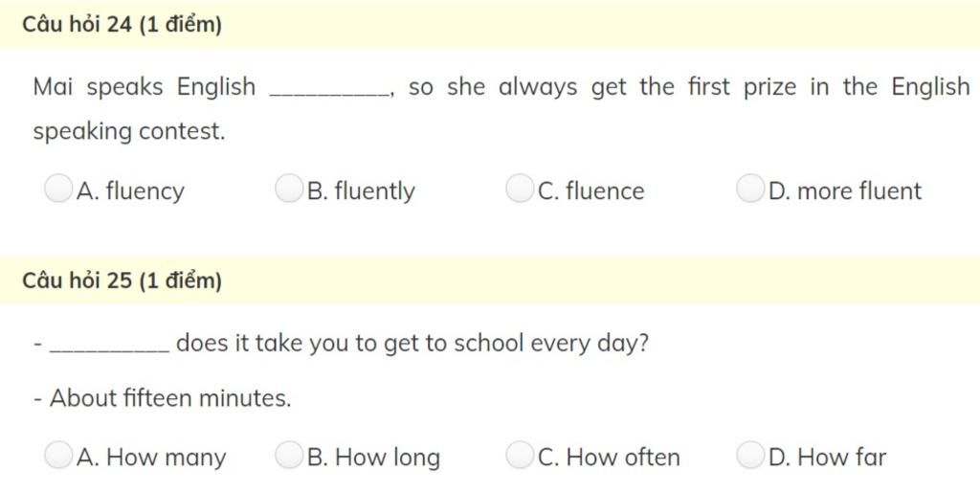Select radio D. more fluent
Screen dimensions: 980x493
pos(749,190)
